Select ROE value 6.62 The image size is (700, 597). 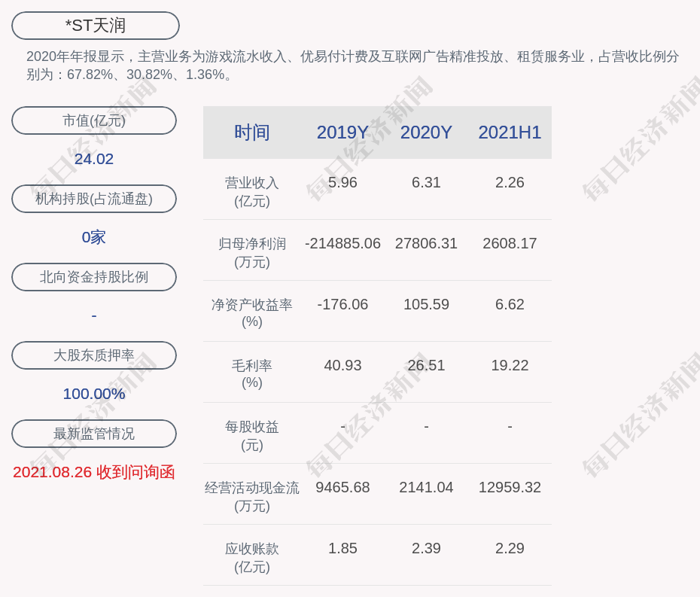point(510,305)
